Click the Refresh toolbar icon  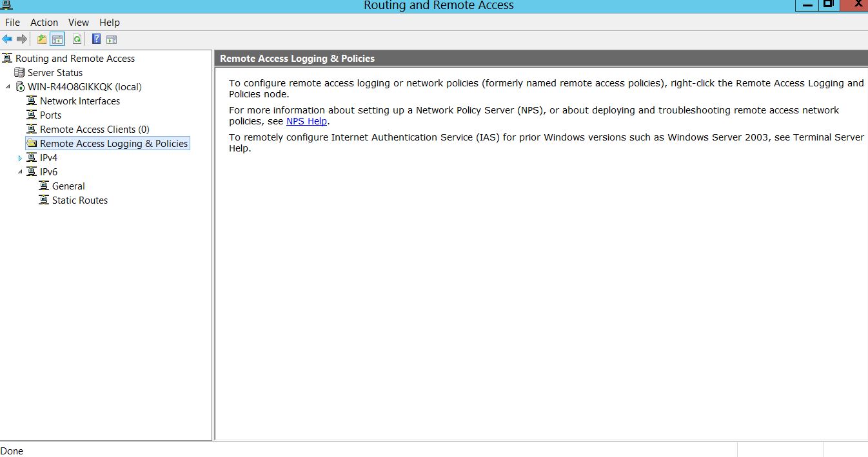click(77, 39)
